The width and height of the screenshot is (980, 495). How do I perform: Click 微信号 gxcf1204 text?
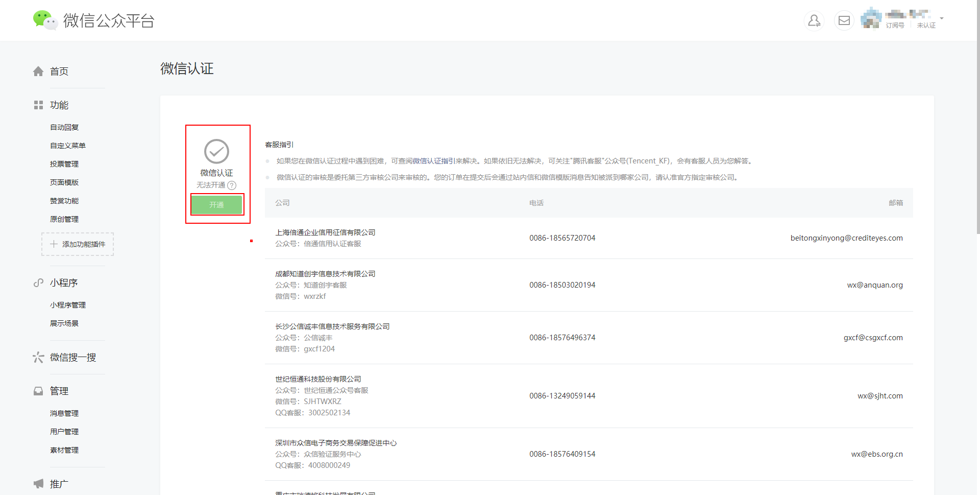point(320,349)
